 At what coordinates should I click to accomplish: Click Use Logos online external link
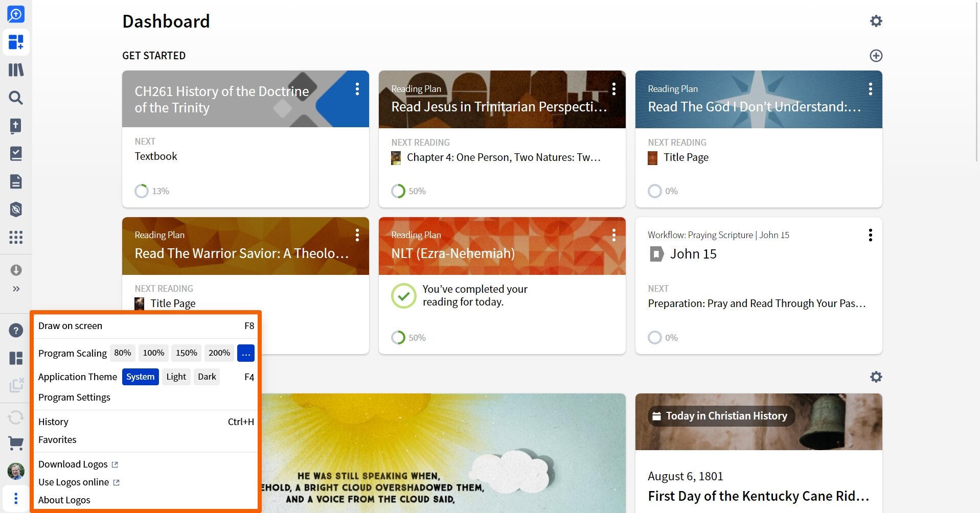pyautogui.click(x=79, y=482)
